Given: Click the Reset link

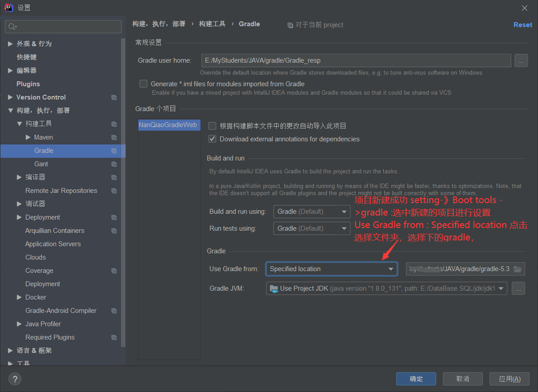Looking at the screenshot, I should click(522, 24).
